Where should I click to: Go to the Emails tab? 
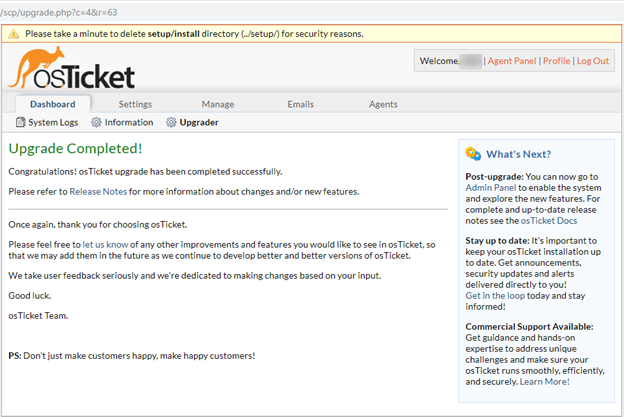pos(300,104)
